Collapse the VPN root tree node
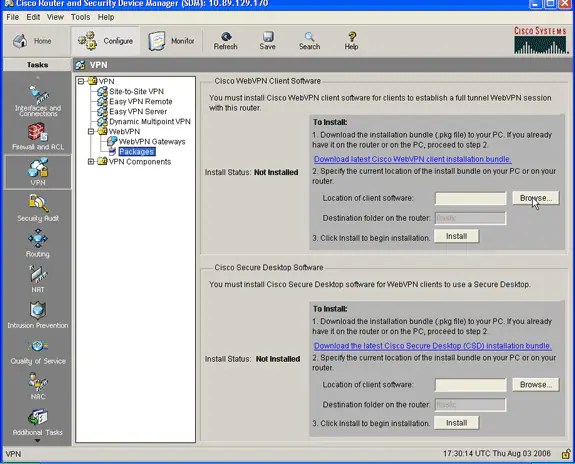The height and width of the screenshot is (464, 575). 81,81
